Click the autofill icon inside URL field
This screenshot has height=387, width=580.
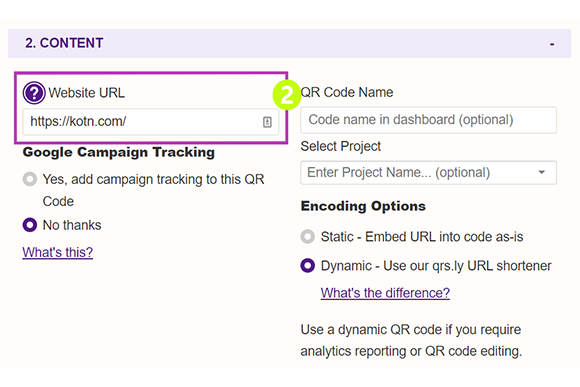tap(267, 122)
